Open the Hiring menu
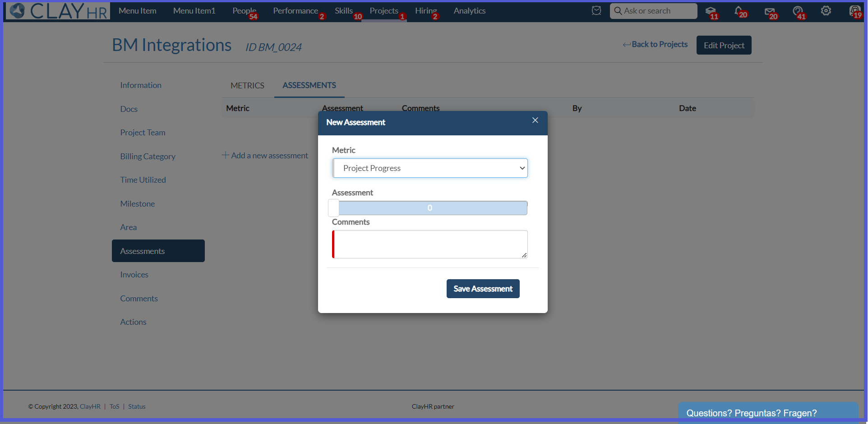Image resolution: width=868 pixels, height=424 pixels. tap(426, 11)
